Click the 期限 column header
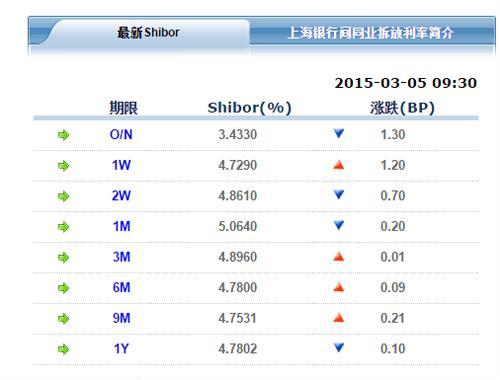 tap(123, 108)
